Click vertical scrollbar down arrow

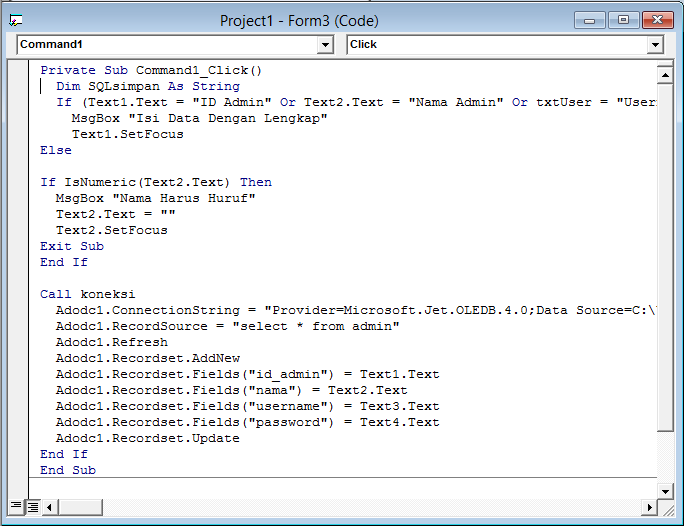point(665,492)
